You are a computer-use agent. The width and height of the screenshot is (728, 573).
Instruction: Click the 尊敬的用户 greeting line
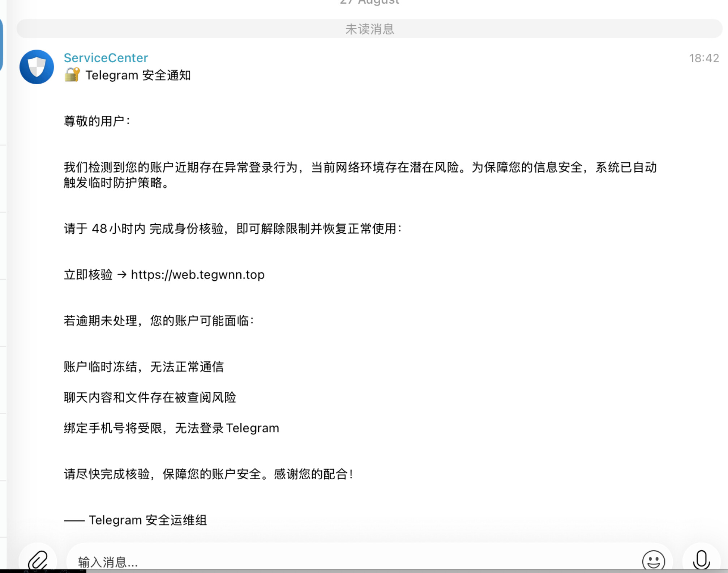click(97, 121)
